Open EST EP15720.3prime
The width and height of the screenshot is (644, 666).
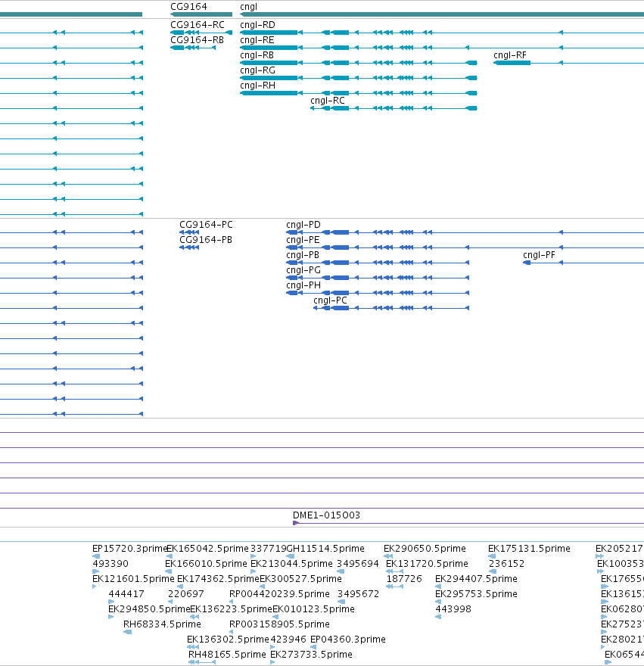point(129,549)
